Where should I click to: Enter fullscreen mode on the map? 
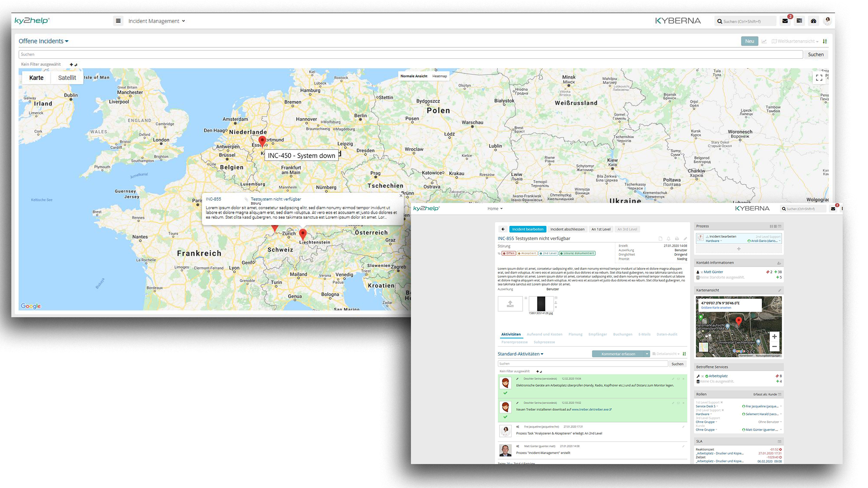pyautogui.click(x=819, y=78)
